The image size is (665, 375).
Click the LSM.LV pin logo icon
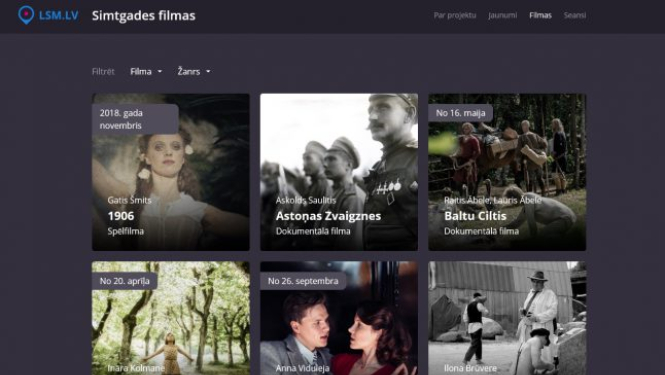[26, 15]
